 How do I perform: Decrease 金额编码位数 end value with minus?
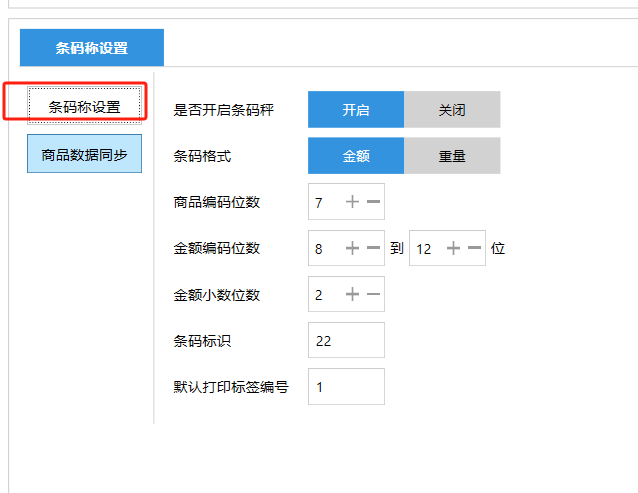pos(474,248)
